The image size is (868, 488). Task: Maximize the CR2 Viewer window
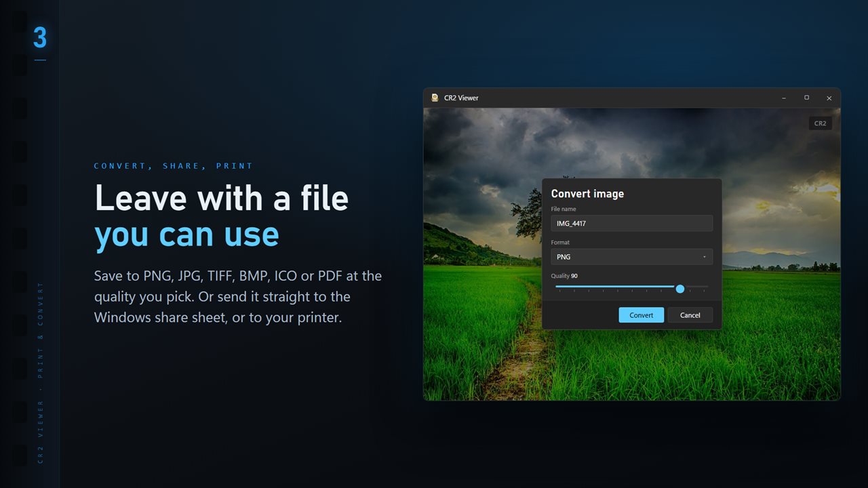[x=806, y=98]
